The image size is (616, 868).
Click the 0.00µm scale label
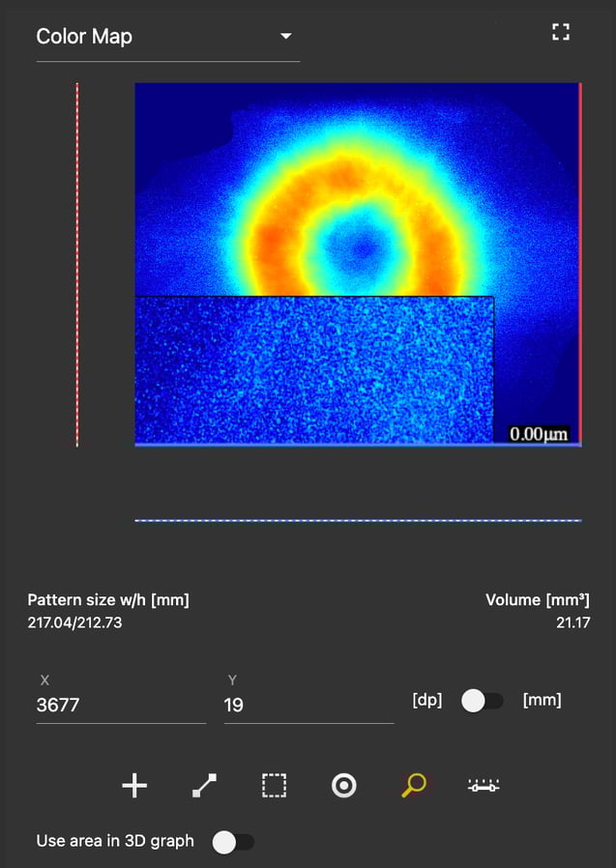(x=539, y=434)
